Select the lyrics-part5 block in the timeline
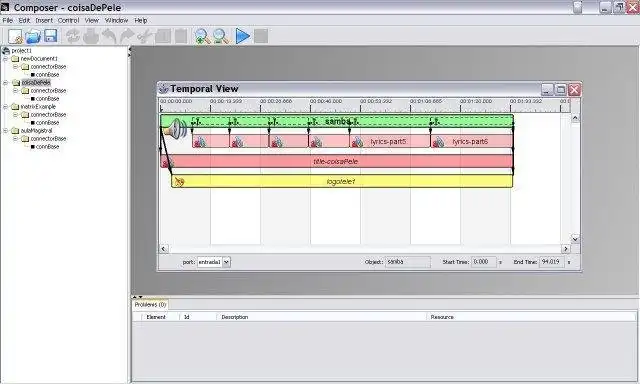Viewport: 640px width, 384px height. click(x=390, y=141)
